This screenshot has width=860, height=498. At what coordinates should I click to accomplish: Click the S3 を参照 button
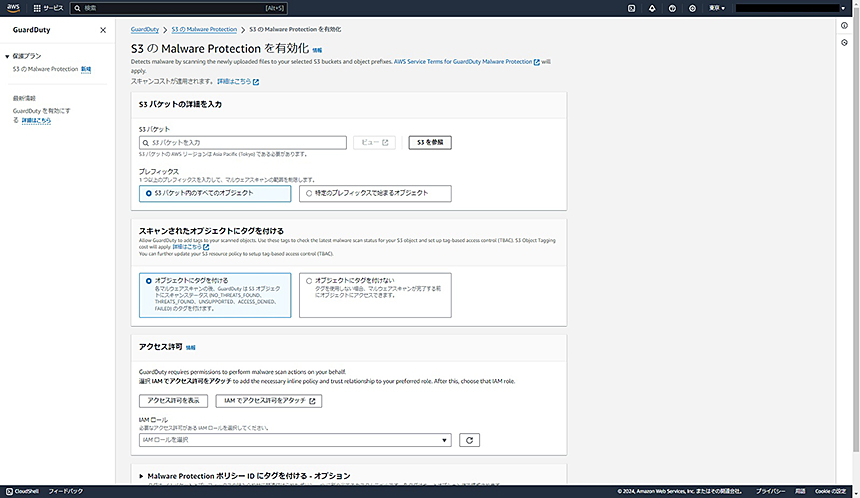click(x=430, y=143)
